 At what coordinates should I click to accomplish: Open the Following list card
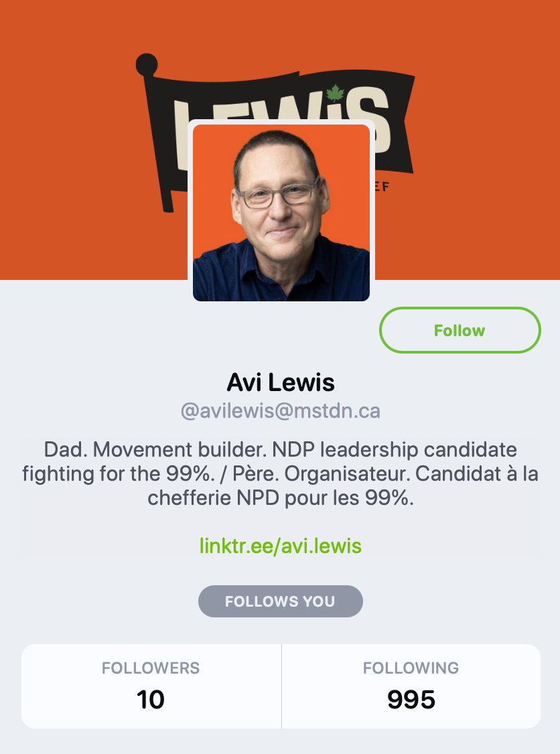pos(411,686)
